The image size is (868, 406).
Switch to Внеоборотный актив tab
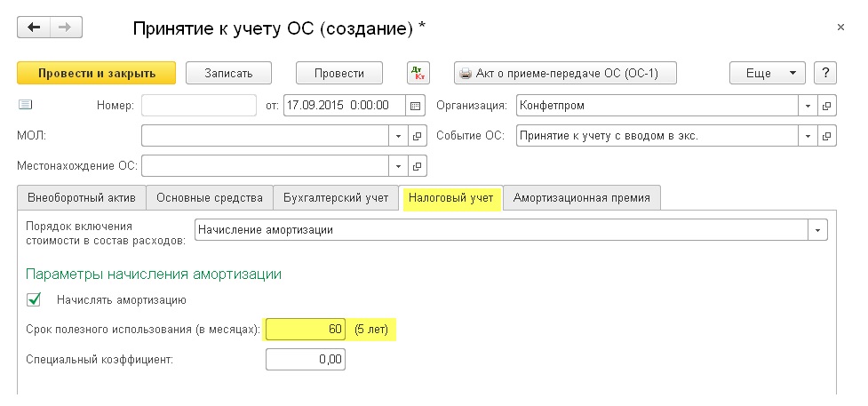82,198
